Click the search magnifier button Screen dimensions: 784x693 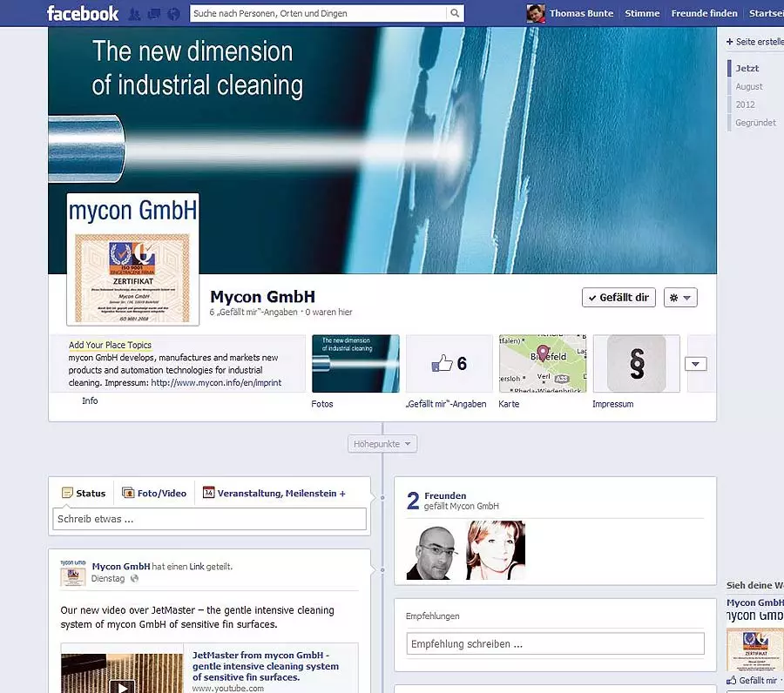point(455,13)
